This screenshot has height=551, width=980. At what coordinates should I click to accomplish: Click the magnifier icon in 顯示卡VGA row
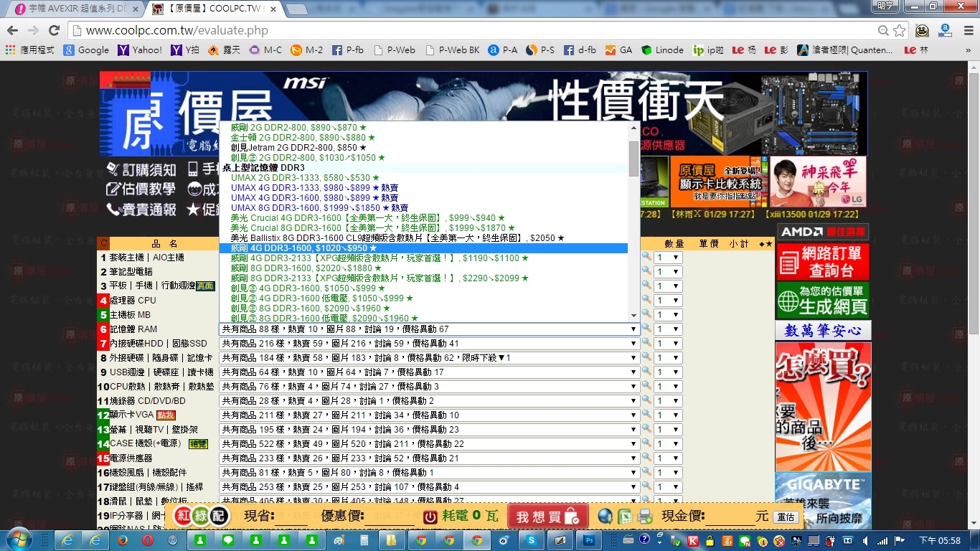click(x=646, y=415)
